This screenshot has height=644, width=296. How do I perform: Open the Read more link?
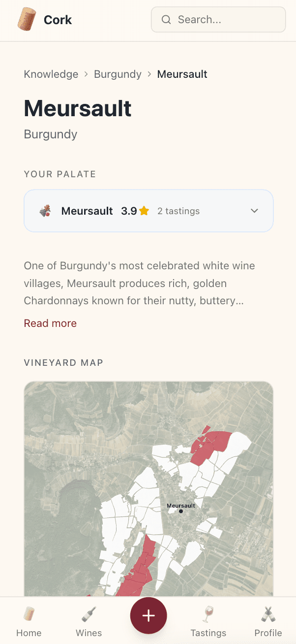tap(50, 323)
